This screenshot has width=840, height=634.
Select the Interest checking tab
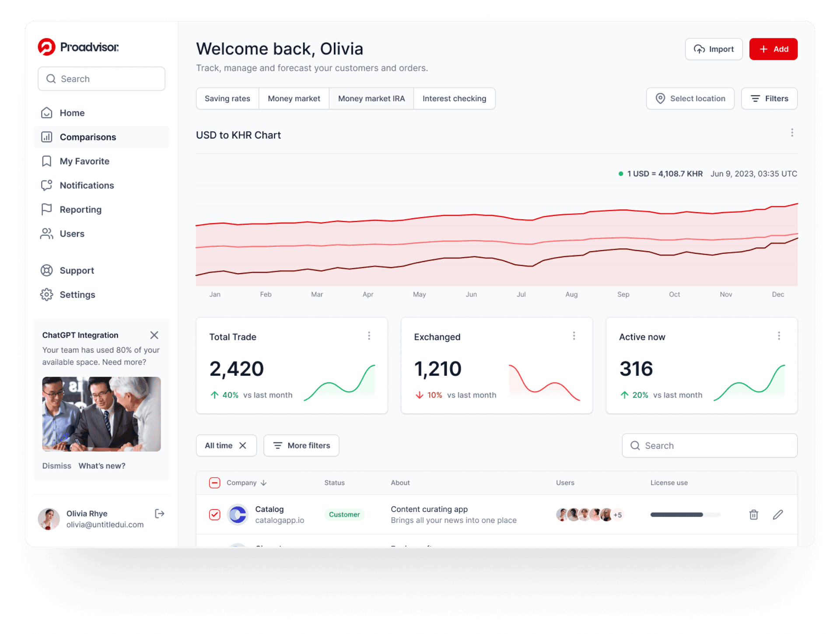tap(454, 98)
